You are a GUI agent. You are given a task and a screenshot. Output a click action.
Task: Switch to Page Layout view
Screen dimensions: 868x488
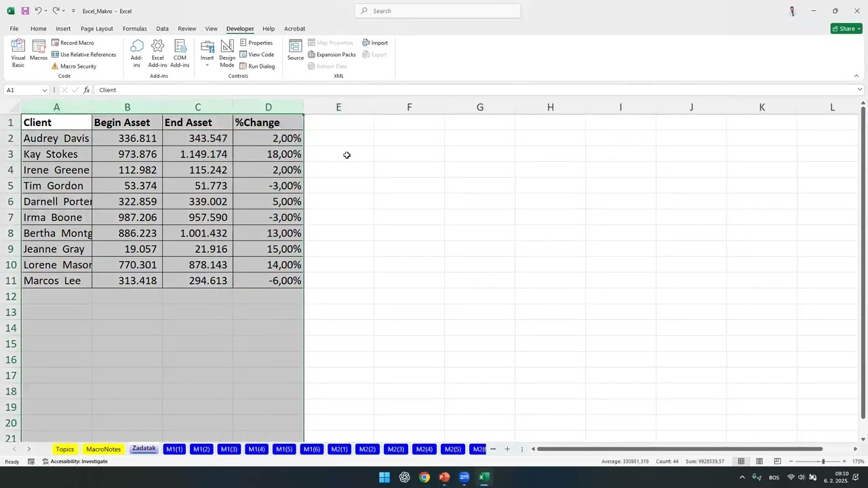pyautogui.click(x=759, y=462)
